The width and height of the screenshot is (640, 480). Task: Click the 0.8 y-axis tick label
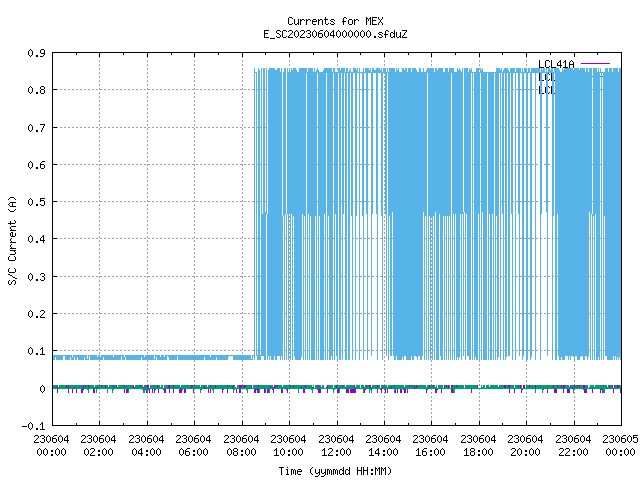click(x=36, y=90)
